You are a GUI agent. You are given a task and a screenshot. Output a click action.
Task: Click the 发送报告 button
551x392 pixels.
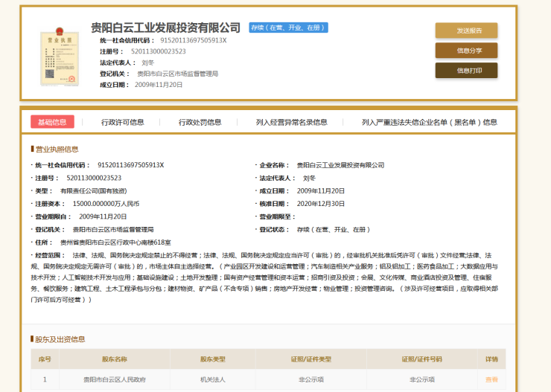point(466,30)
